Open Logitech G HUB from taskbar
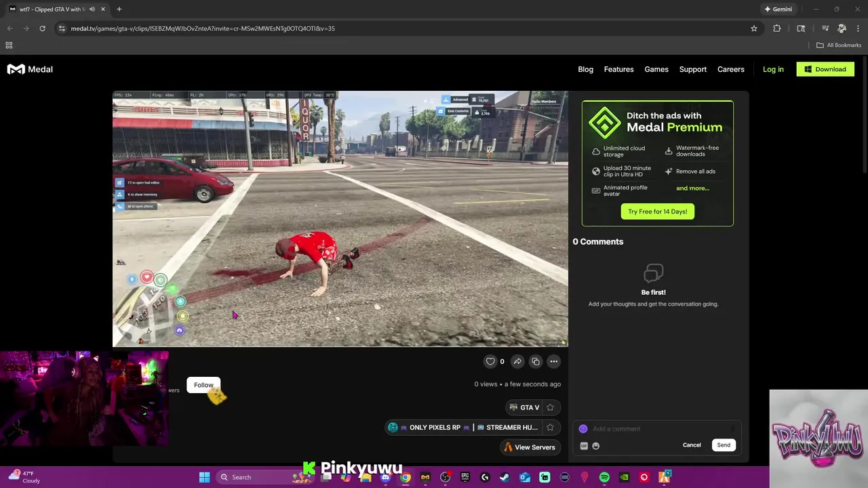The width and height of the screenshot is (868, 488). click(x=485, y=477)
